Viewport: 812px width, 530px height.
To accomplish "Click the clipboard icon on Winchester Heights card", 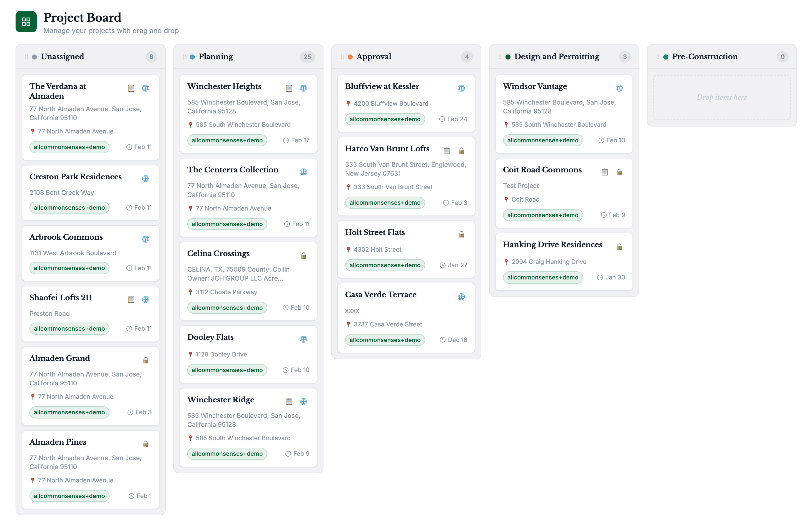I will coord(289,88).
